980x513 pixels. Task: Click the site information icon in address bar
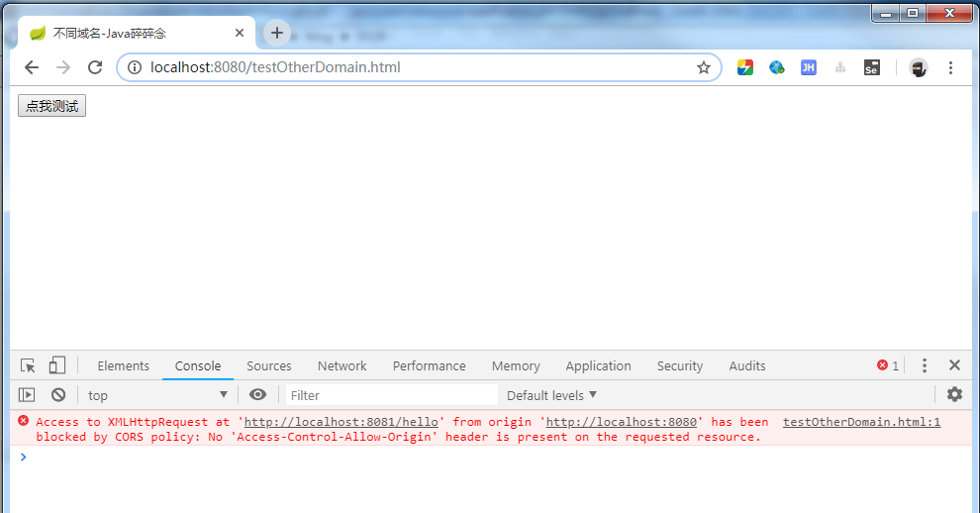point(135,67)
